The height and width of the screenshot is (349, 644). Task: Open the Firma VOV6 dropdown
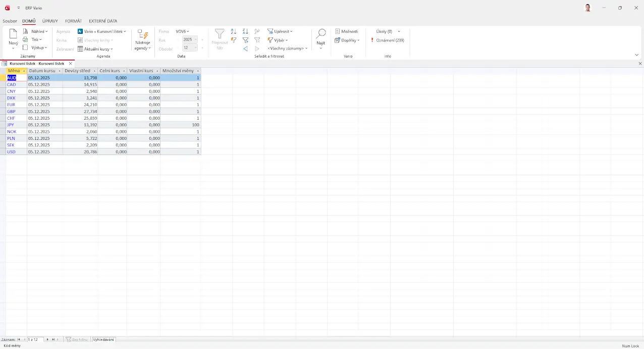(182, 31)
